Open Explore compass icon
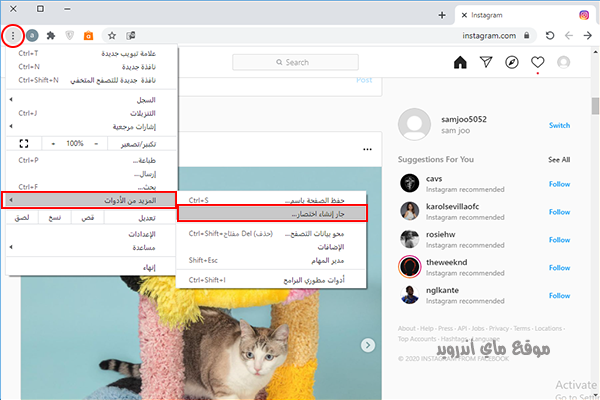This screenshot has width=600, height=400. coord(512,62)
